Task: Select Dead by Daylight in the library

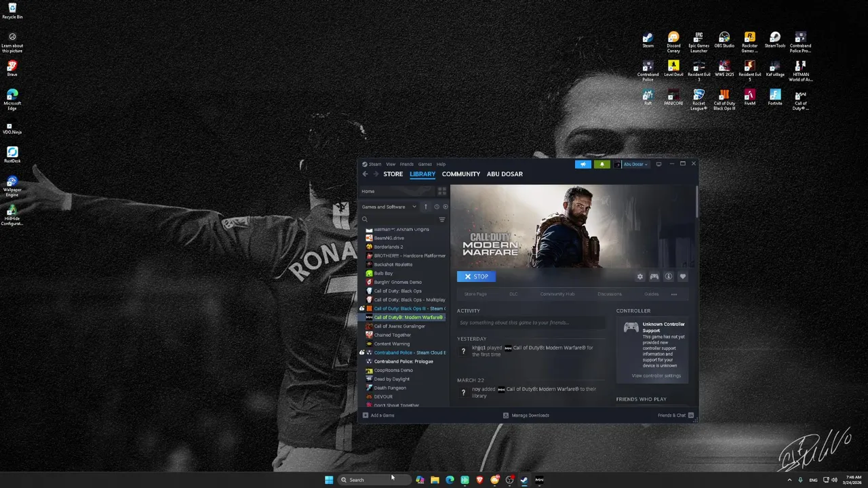Action: [391, 379]
